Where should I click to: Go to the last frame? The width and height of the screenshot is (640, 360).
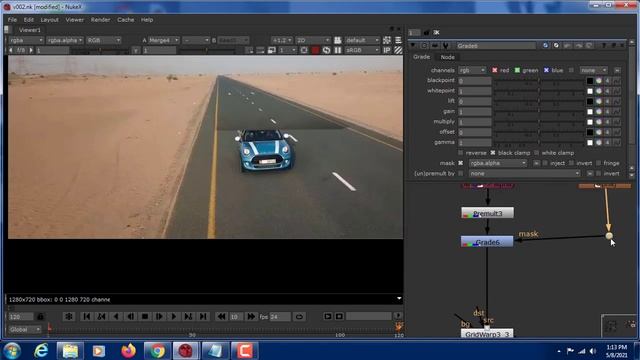[203, 316]
